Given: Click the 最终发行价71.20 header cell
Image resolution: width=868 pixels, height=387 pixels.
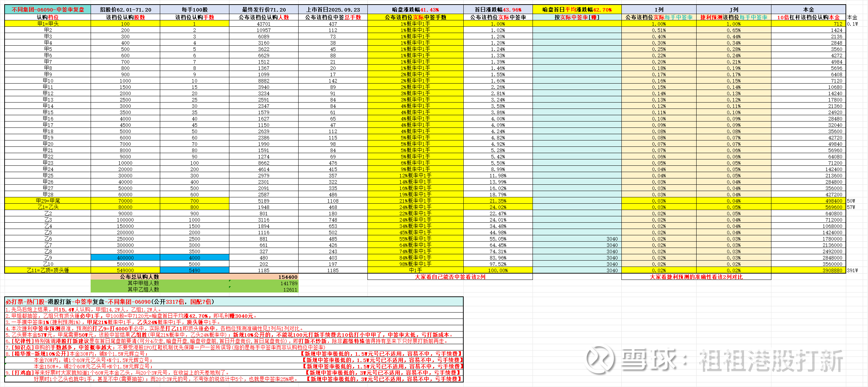Looking at the screenshot, I should pos(264,9).
